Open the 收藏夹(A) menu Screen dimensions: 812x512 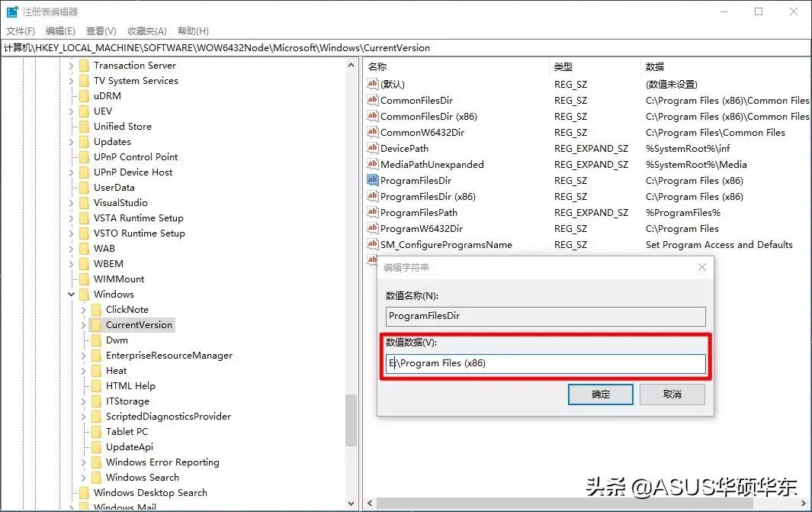tap(146, 31)
